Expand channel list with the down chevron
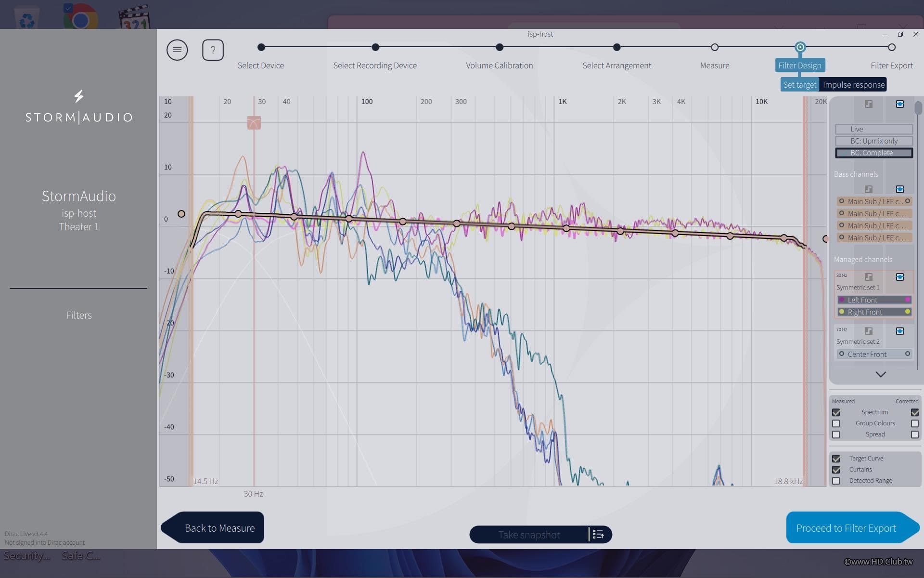Image resolution: width=924 pixels, height=578 pixels. tap(881, 374)
